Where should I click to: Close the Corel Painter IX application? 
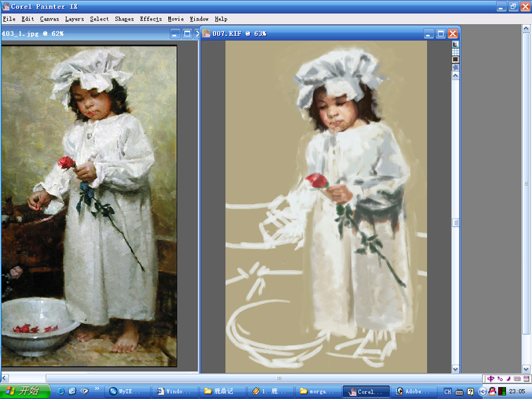point(525,7)
